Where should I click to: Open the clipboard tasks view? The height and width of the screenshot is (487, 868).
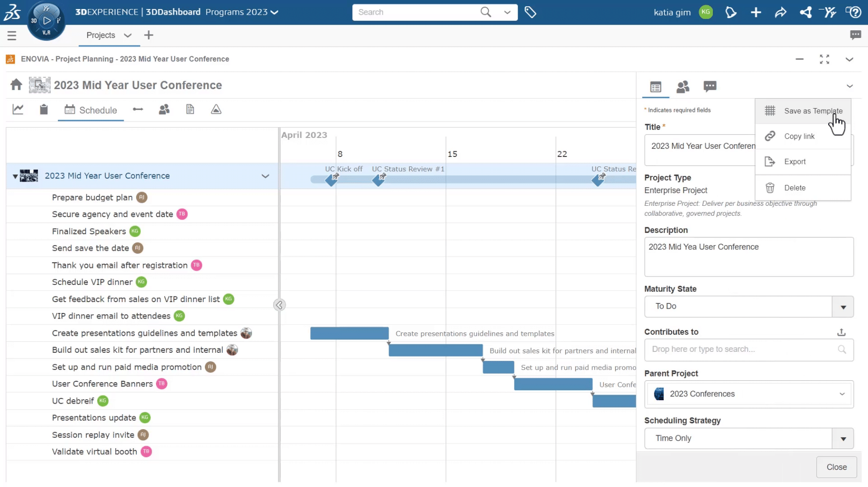pyautogui.click(x=44, y=109)
